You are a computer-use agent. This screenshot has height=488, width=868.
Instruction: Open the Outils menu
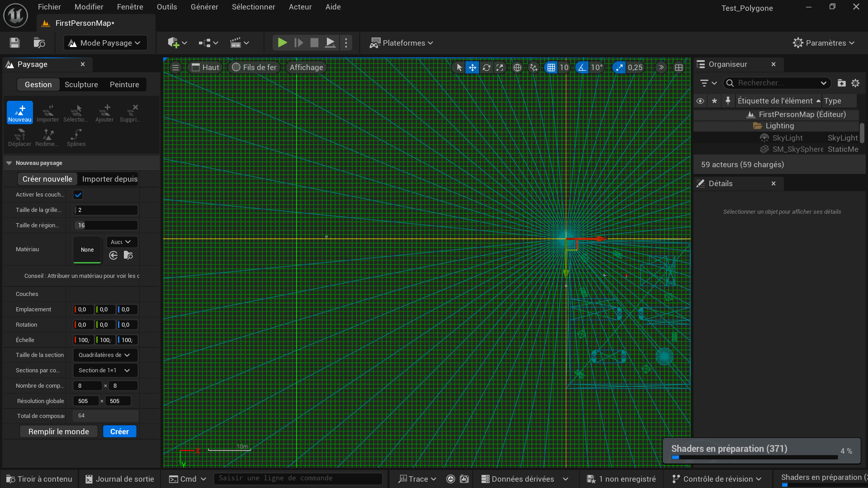[167, 7]
